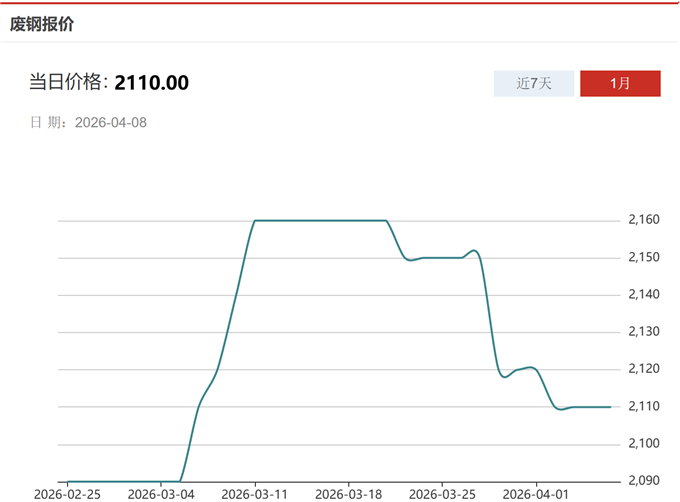
Task: Select the red 1月 range tab
Action: point(620,84)
